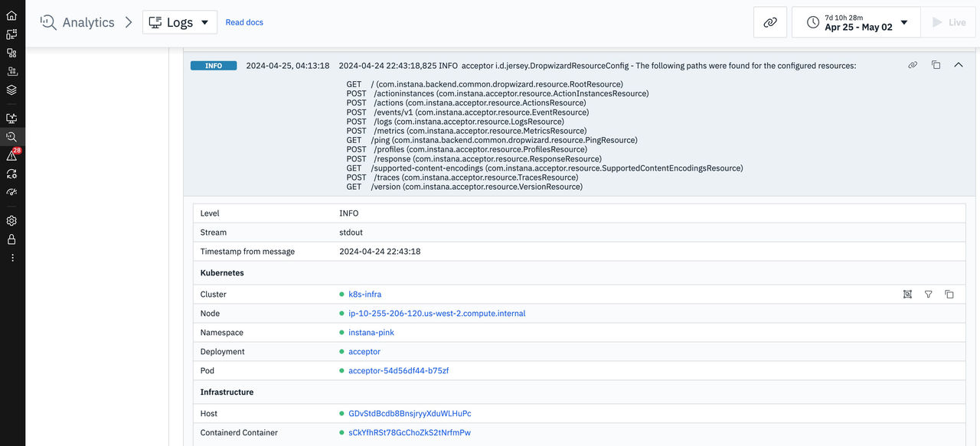
Task: Open the automation cycle icon in the sidebar
Action: (x=11, y=174)
